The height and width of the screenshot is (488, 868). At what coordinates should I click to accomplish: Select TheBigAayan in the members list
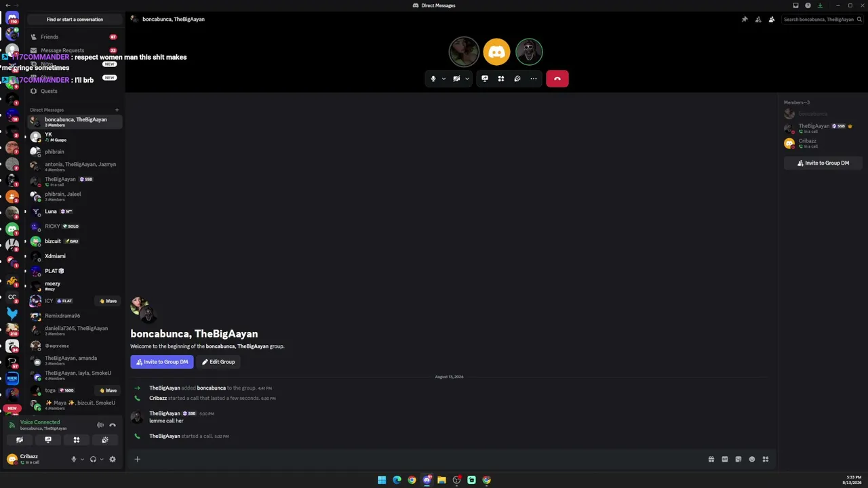(x=823, y=128)
